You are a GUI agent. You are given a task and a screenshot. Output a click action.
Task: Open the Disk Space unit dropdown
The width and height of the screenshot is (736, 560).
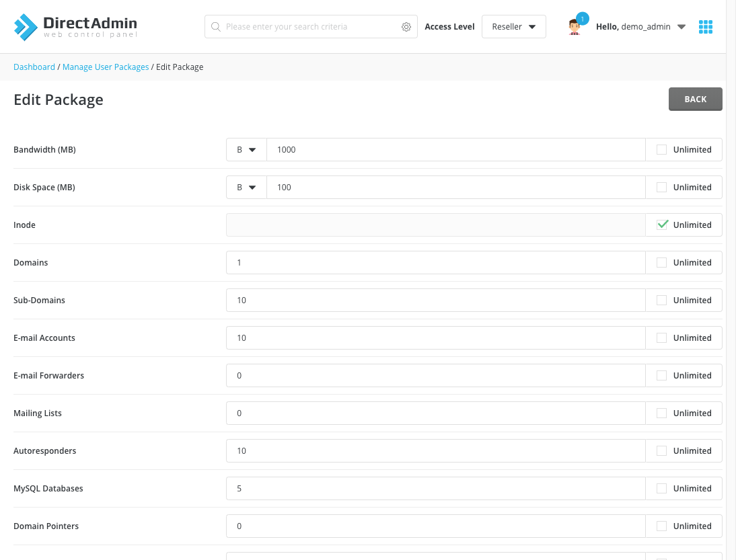[246, 187]
